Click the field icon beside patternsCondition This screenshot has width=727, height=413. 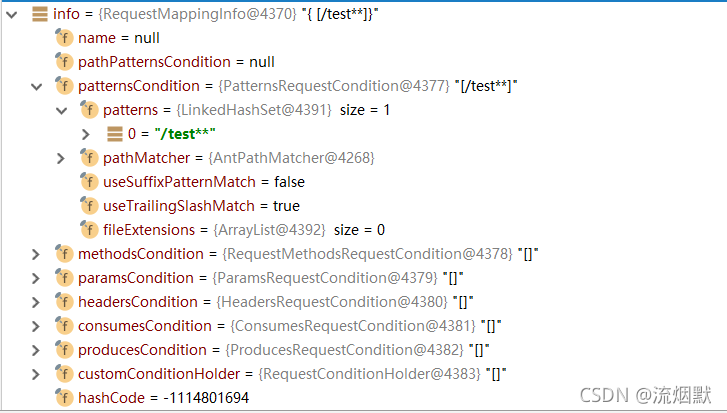tap(64, 86)
